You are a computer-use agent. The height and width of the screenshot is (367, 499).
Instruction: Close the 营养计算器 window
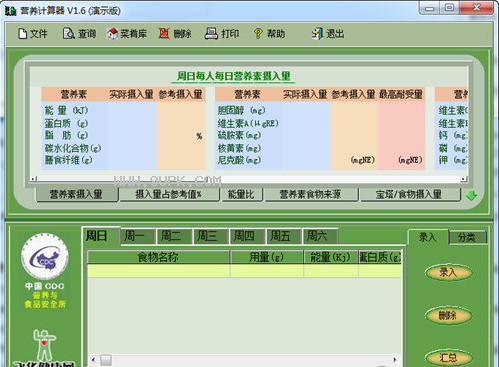[x=477, y=8]
